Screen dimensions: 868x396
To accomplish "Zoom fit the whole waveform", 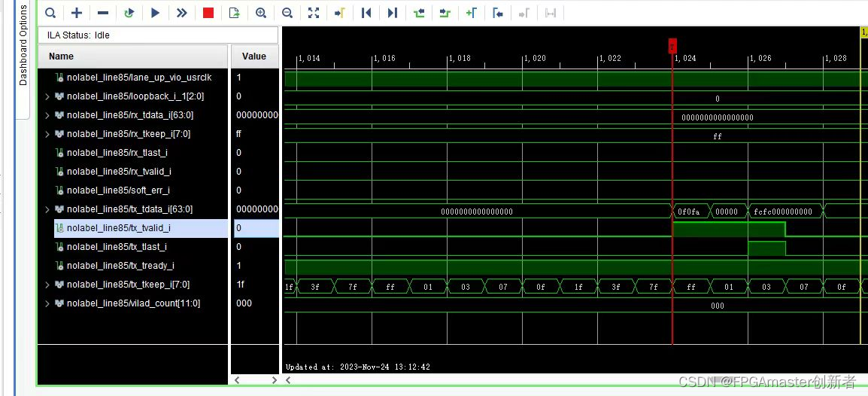I will click(x=314, y=13).
